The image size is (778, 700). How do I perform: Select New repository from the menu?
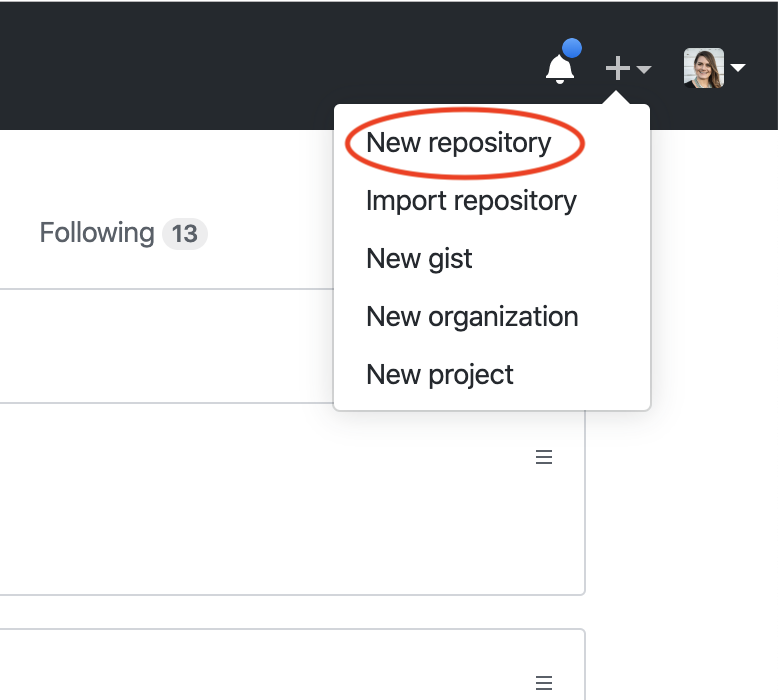pos(459,142)
